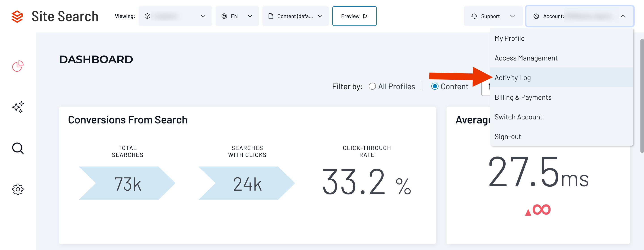Click the Conversions From Search heading
The image size is (644, 250).
point(127,120)
